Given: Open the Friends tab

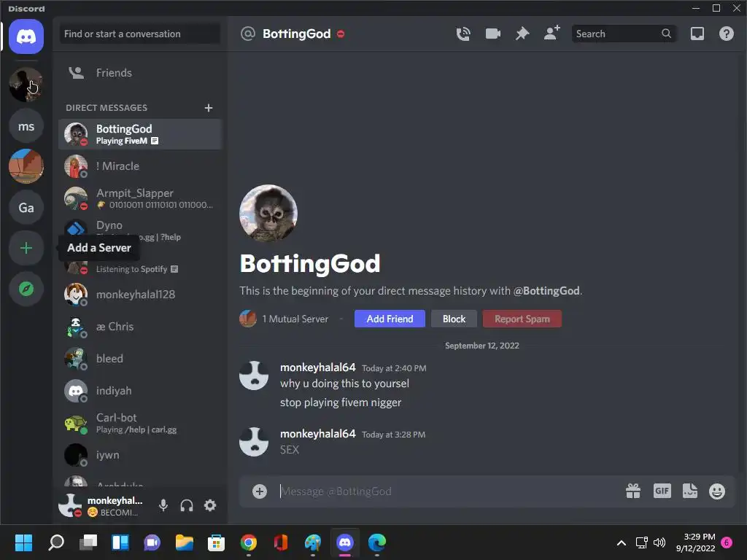Looking at the screenshot, I should [140, 73].
